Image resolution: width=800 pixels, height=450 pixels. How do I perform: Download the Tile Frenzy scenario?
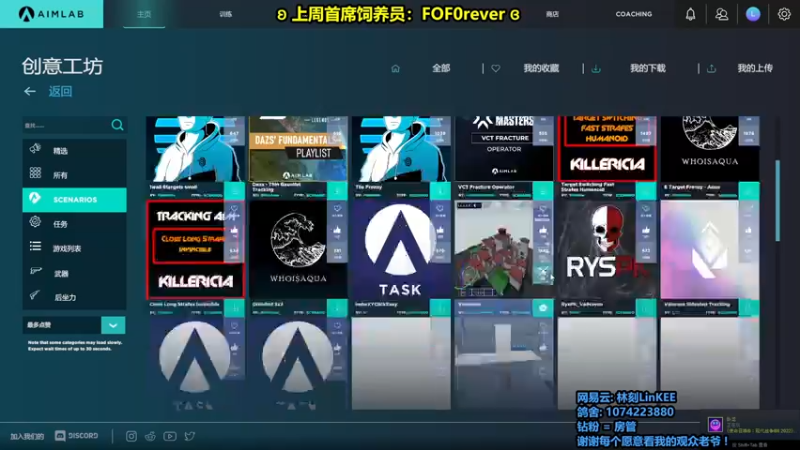point(440,191)
